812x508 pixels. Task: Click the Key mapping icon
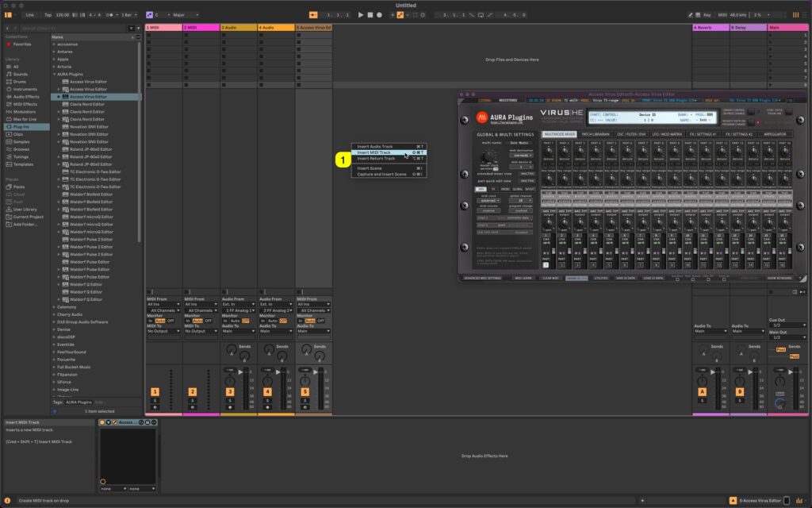point(707,13)
